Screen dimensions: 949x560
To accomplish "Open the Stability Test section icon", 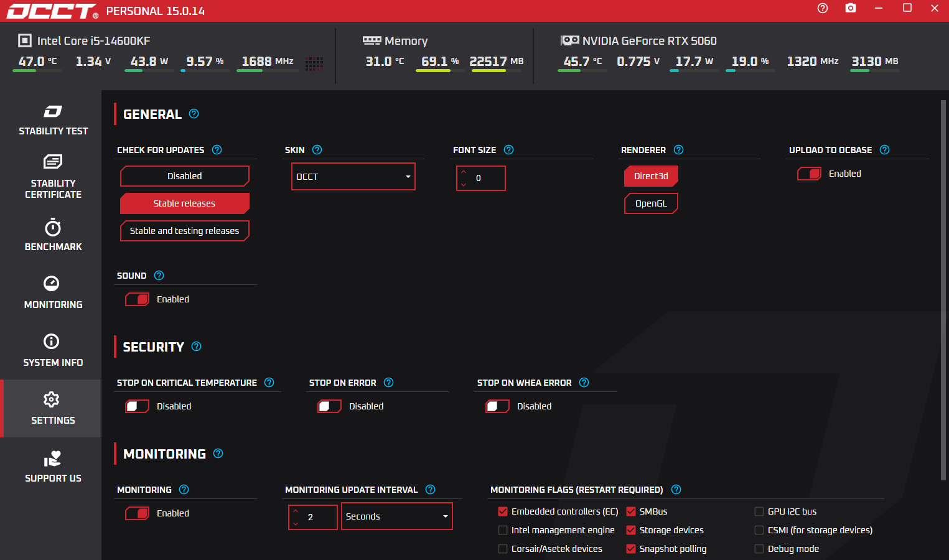I will (53, 112).
